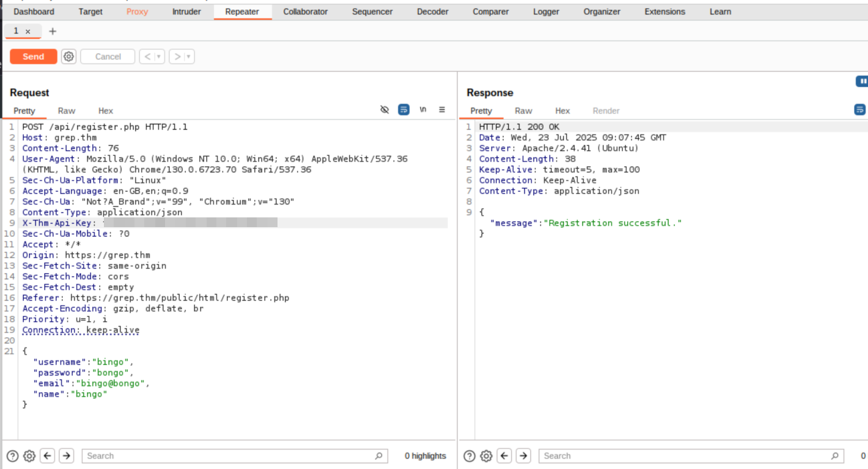Click the "password":"bongo" JSON line
This screenshot has width=868, height=469.
tap(83, 373)
